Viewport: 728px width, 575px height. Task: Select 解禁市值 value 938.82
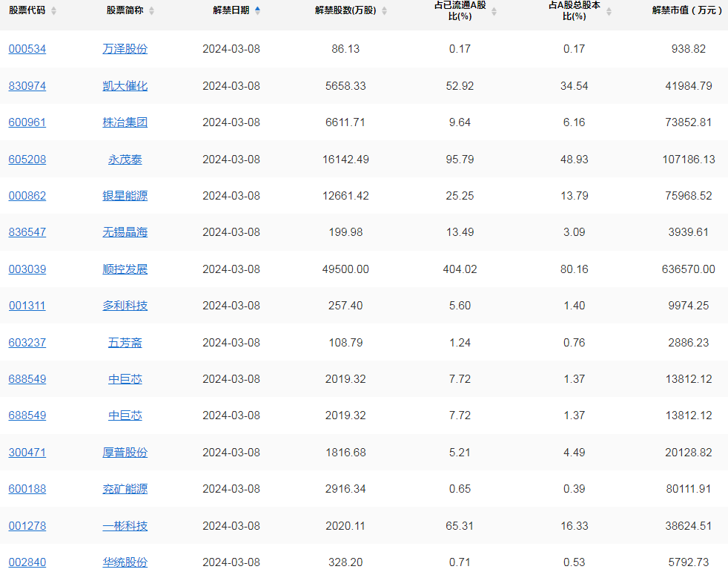pyautogui.click(x=689, y=49)
